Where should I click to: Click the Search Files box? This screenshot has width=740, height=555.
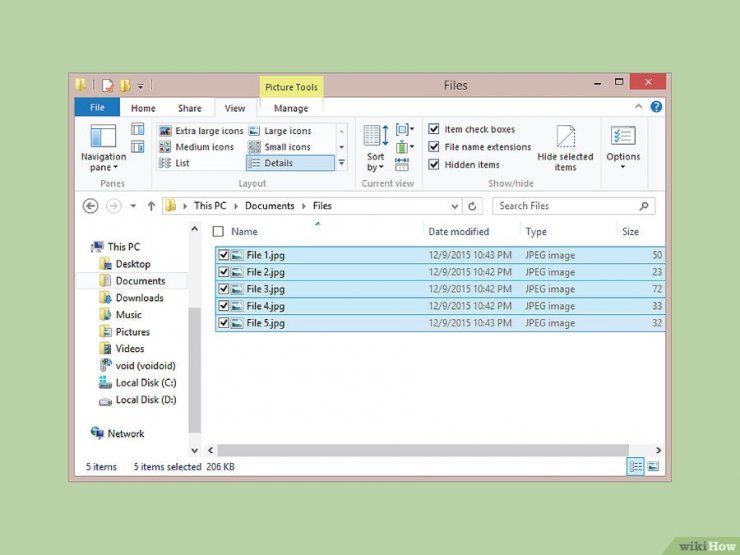pyautogui.click(x=573, y=206)
